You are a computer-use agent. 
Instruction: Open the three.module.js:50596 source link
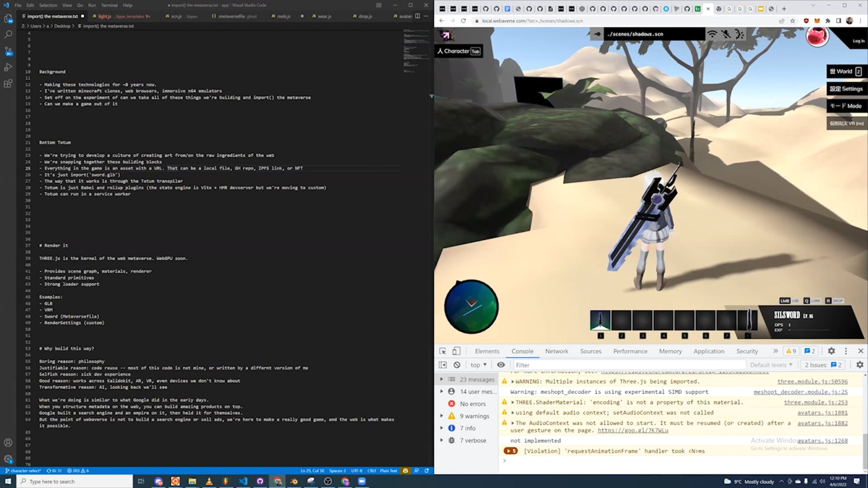pos(812,381)
